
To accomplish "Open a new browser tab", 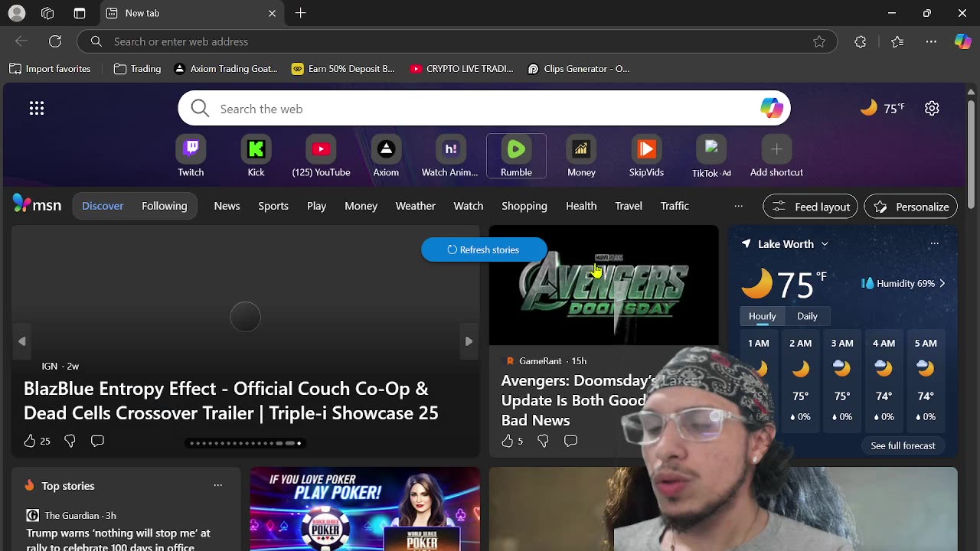I will point(301,13).
